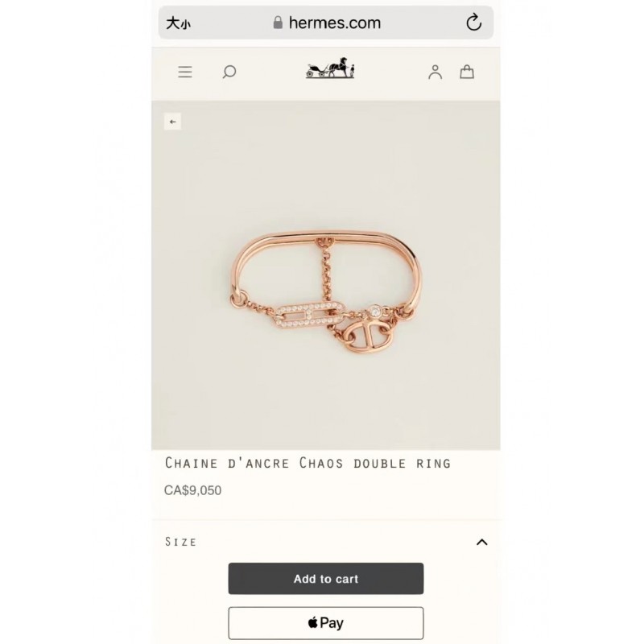
Task: Click the Size section label
Action: (x=180, y=542)
